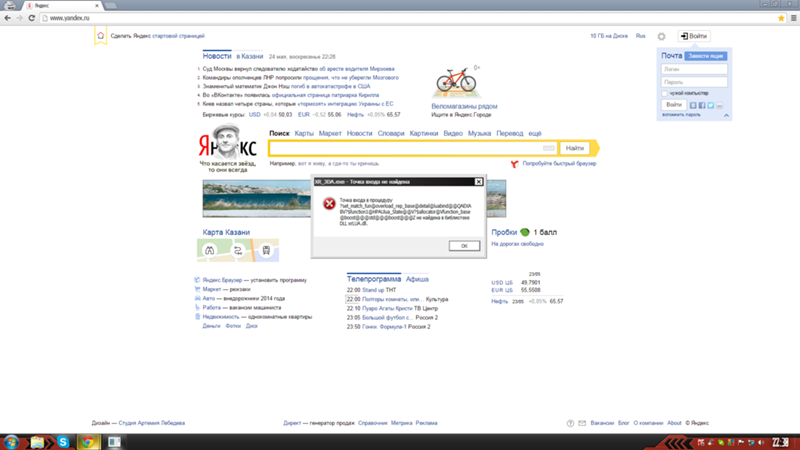This screenshot has width=800, height=450.
Task: Open the вспомнить пароль link
Action: [x=681, y=115]
